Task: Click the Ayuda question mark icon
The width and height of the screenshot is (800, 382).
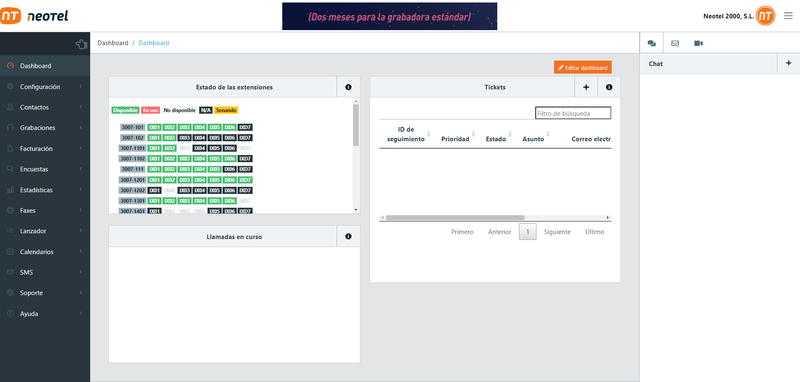Action: coord(10,314)
